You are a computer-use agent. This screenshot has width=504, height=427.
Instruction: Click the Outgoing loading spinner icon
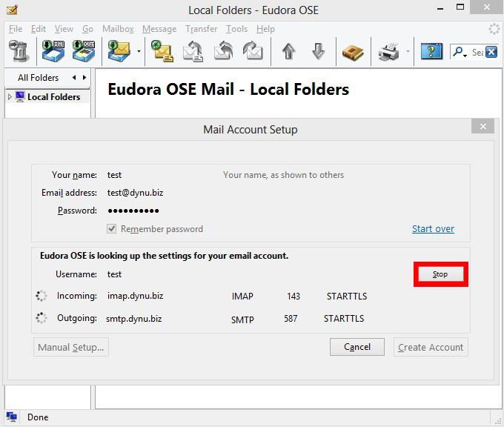tap(42, 318)
